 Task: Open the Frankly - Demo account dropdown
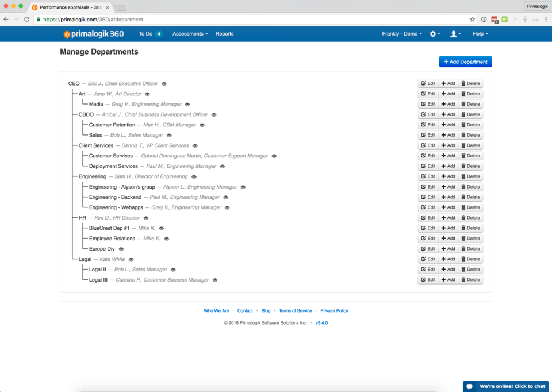tap(402, 34)
